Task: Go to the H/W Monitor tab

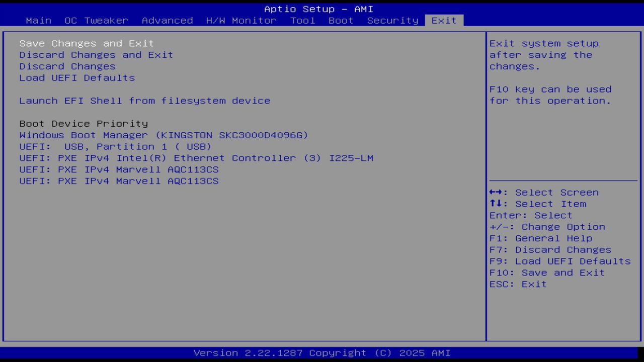Action: pyautogui.click(x=242, y=21)
